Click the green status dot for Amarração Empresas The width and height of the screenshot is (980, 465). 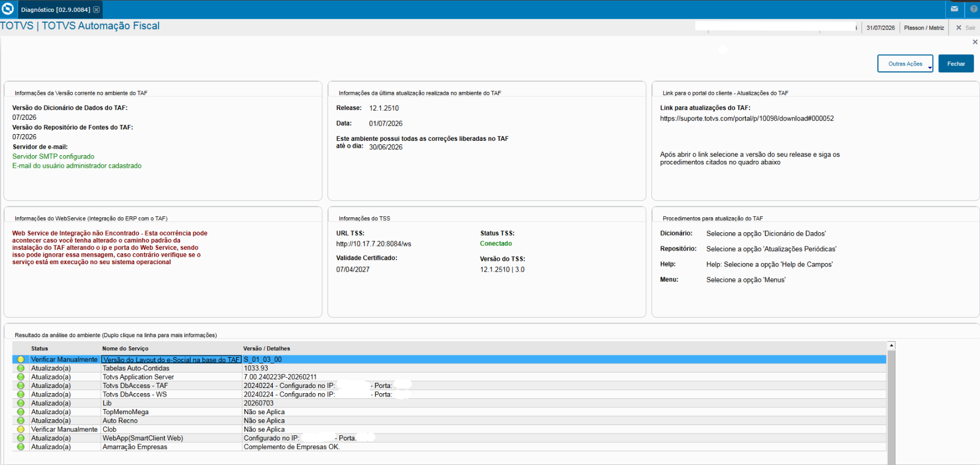point(21,447)
